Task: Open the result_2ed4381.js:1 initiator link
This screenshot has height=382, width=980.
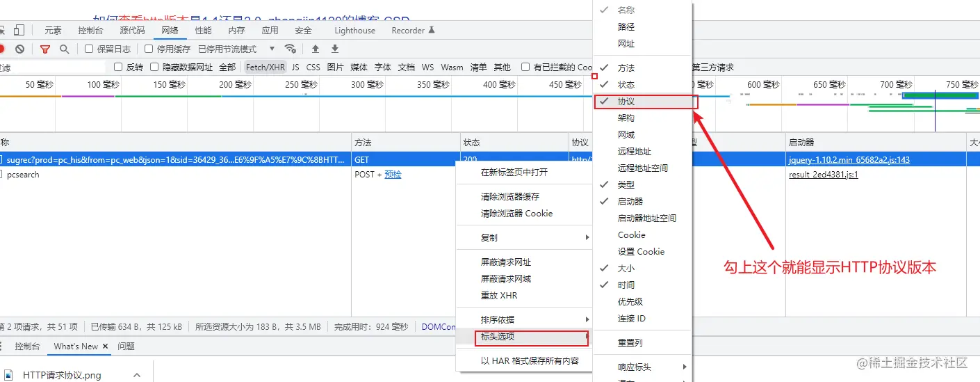Action: pyautogui.click(x=824, y=175)
